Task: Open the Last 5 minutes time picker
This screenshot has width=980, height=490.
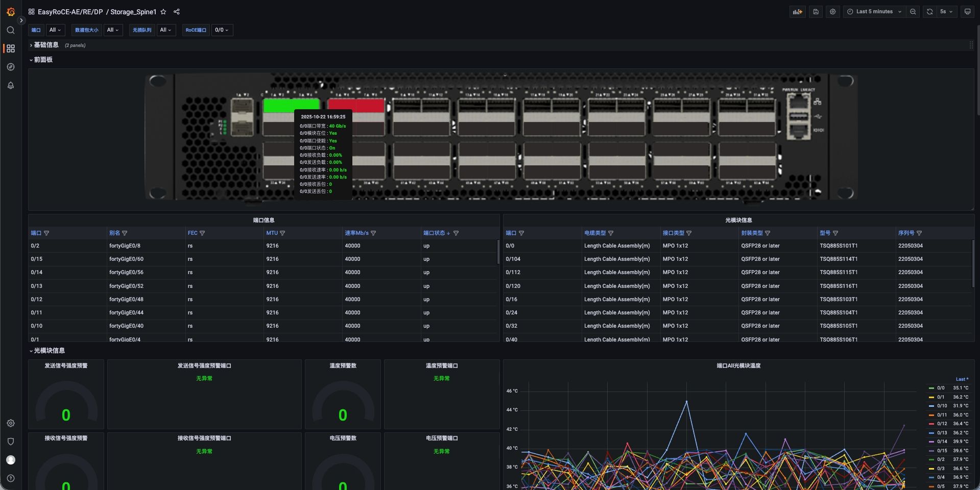Action: pos(874,12)
